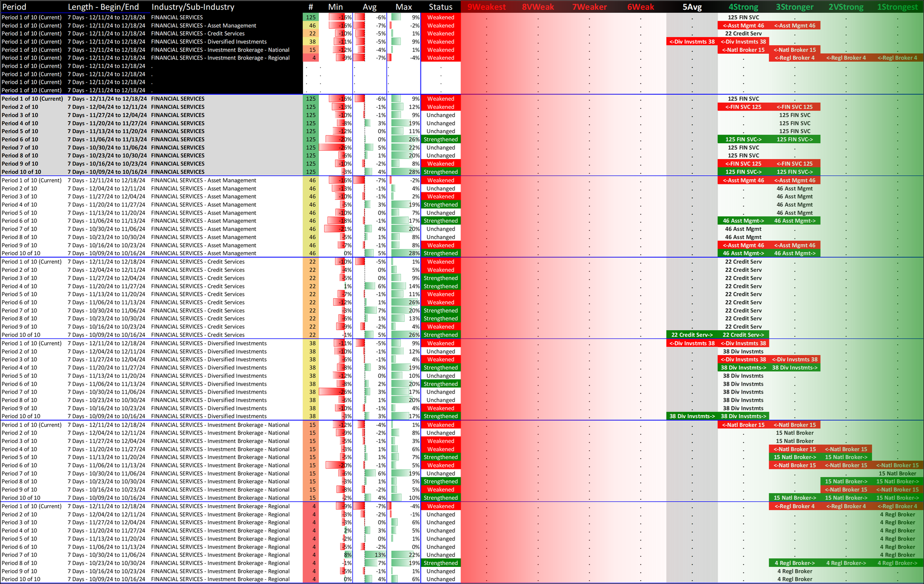
Task: Click '22 Credit Serv->' cell under 5Avg
Action: [692, 335]
